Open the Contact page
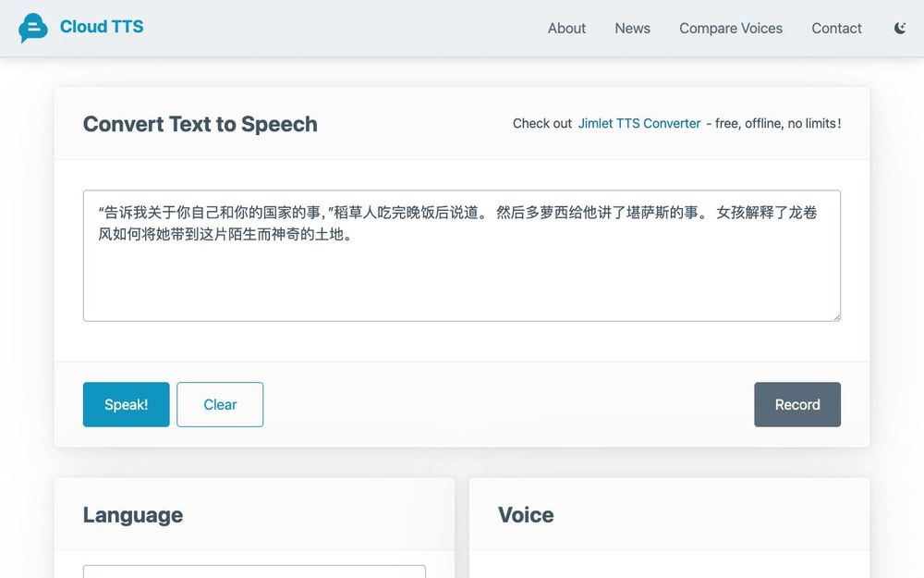Screen dimensions: 924x578 tap(836, 29)
